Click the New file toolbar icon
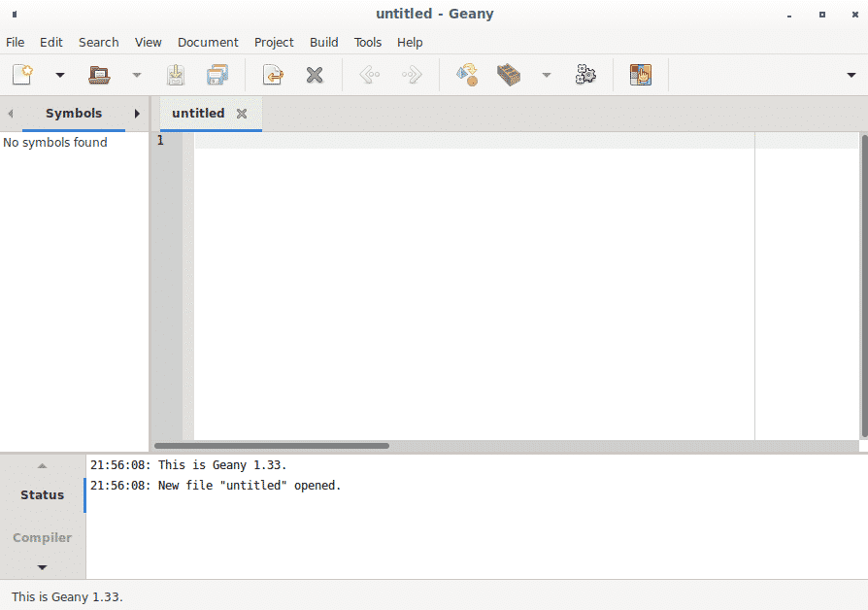868x610 pixels. [22, 75]
